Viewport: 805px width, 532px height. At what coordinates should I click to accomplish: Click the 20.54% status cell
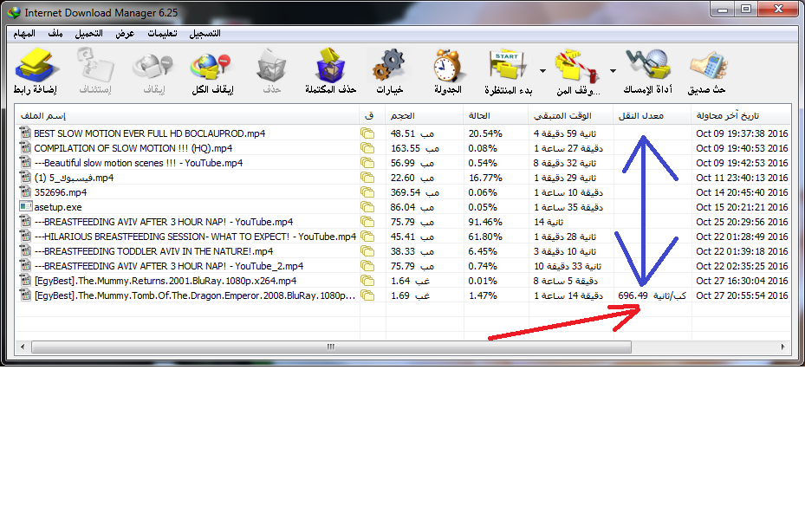485,133
